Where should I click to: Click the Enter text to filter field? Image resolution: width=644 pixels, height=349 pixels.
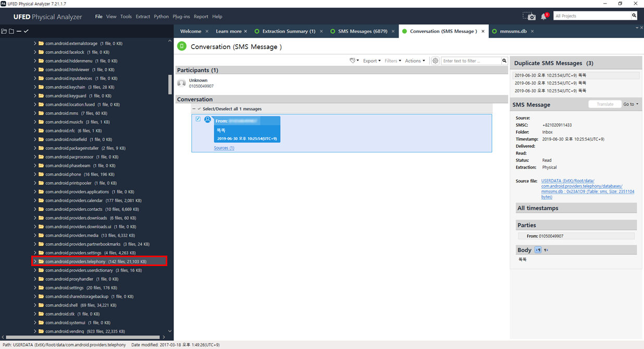click(x=472, y=61)
